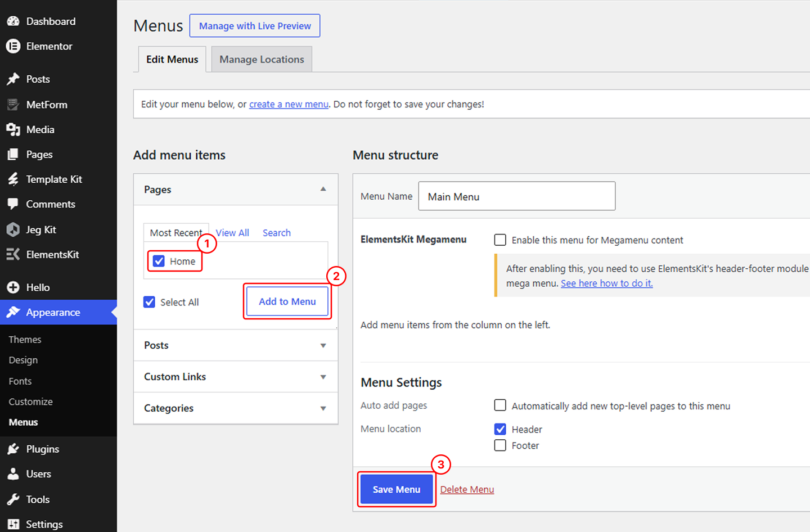Open Manage with Live Preview
Viewport: 810px width, 532px height.
click(255, 26)
